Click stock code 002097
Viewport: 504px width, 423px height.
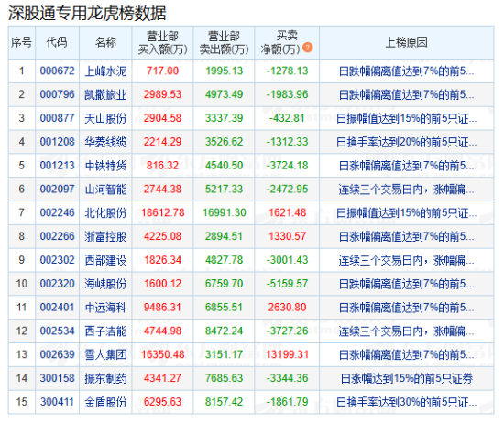[x=57, y=189]
